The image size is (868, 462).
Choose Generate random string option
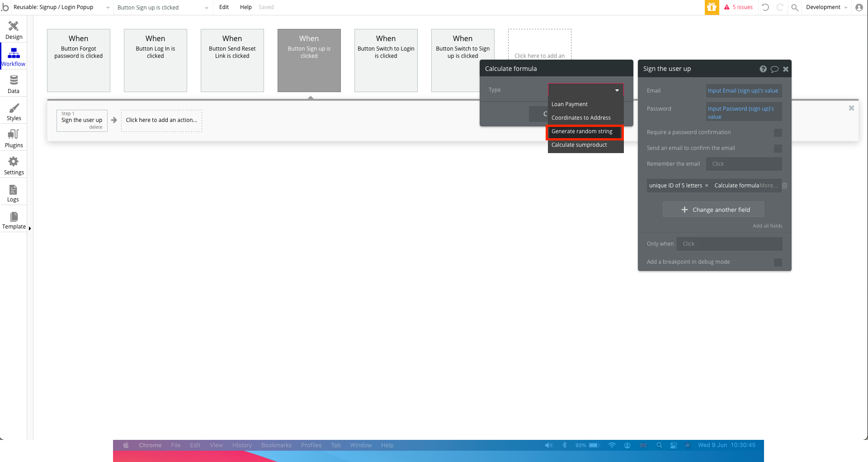tap(585, 131)
